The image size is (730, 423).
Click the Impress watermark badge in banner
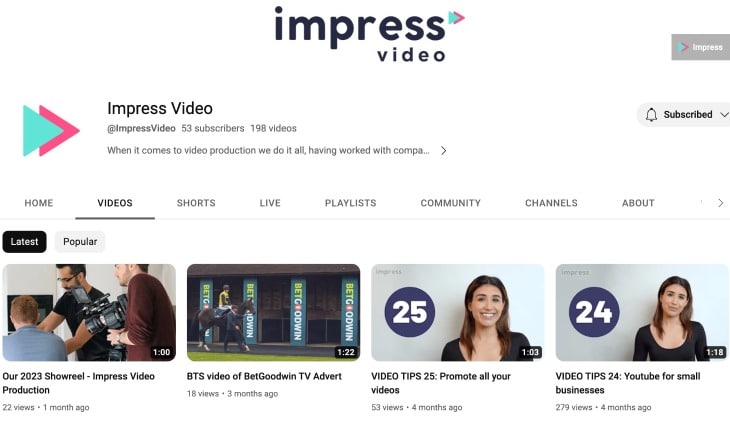pos(700,47)
